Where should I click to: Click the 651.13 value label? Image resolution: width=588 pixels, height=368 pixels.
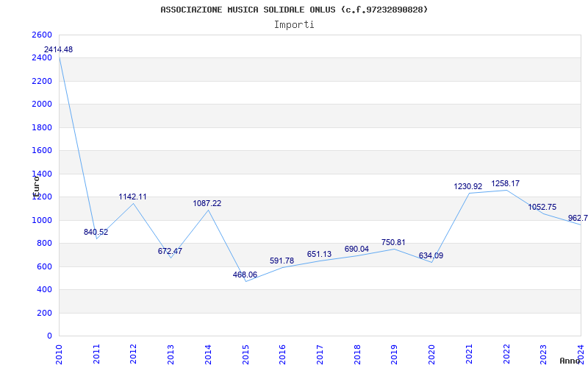(319, 255)
